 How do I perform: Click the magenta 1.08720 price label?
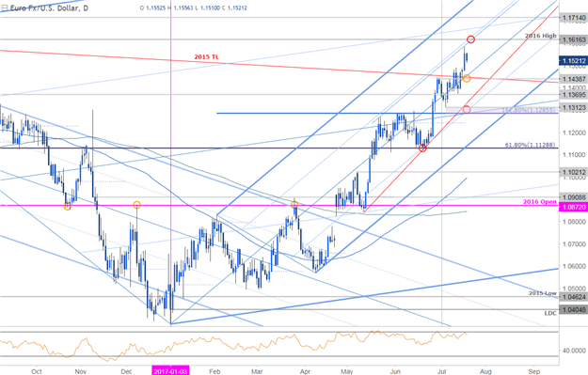(x=573, y=207)
